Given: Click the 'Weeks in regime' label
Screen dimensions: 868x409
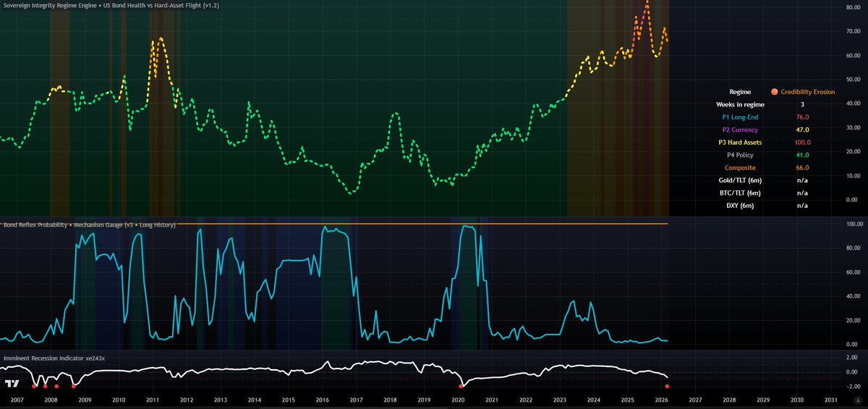Looking at the screenshot, I should 739,105.
